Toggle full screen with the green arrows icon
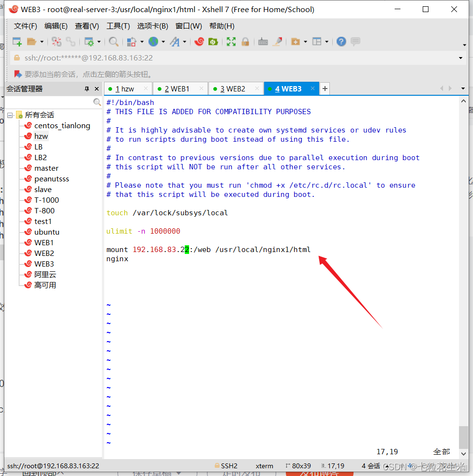 click(231, 42)
